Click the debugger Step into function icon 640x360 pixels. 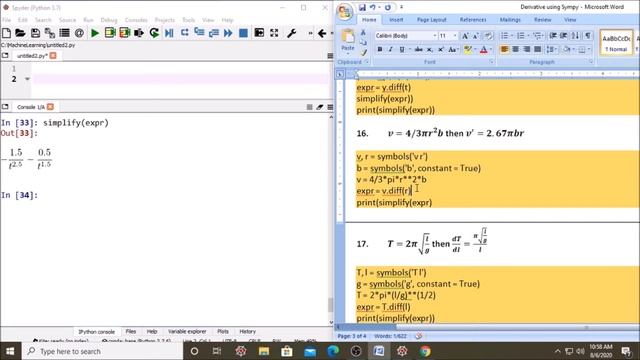click(199, 33)
